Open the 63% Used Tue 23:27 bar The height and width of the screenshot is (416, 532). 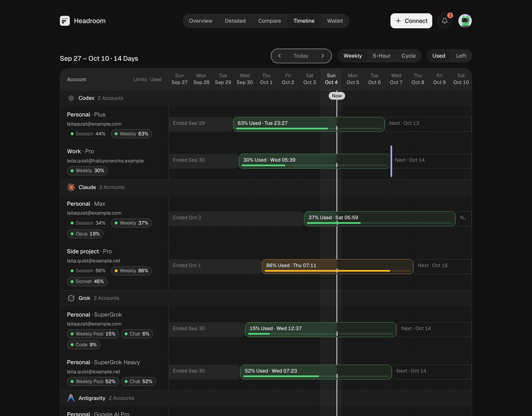pos(309,124)
